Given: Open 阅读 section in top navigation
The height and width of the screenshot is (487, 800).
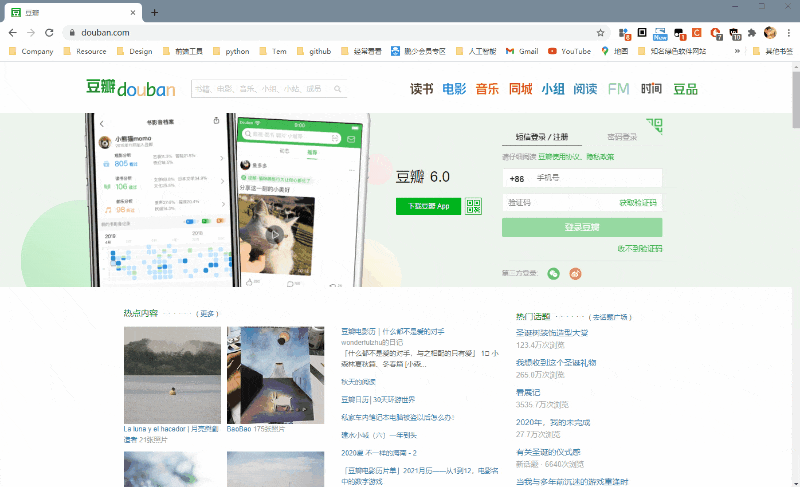Looking at the screenshot, I should pos(585,89).
